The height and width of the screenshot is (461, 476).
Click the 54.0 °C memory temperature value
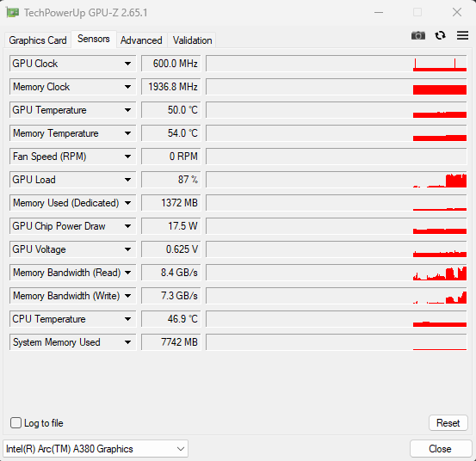pyautogui.click(x=171, y=133)
